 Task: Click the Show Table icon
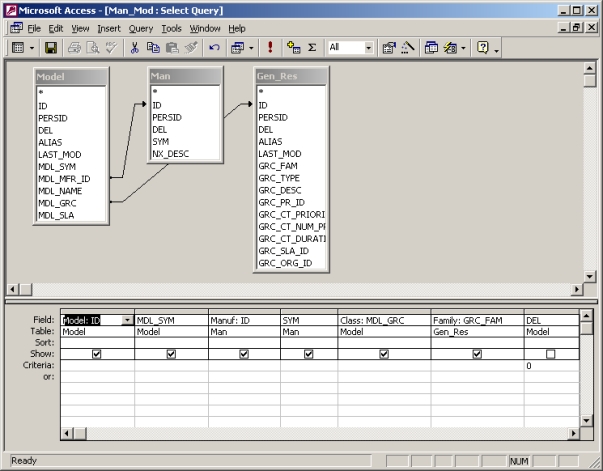[x=293, y=48]
